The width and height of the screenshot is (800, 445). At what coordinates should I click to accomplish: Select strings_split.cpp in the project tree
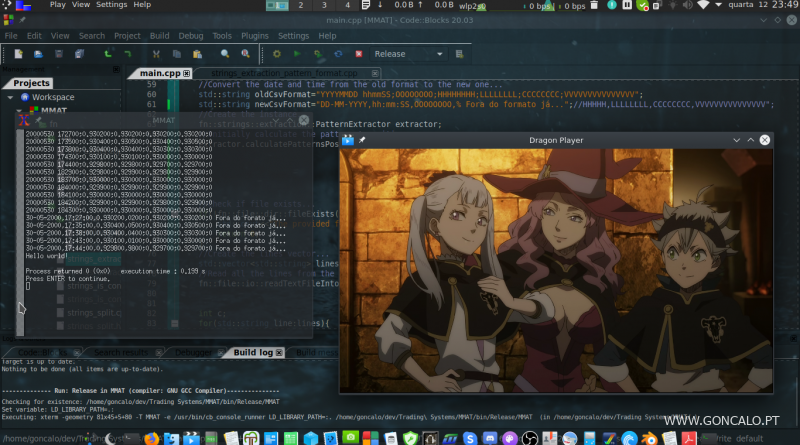click(94, 313)
